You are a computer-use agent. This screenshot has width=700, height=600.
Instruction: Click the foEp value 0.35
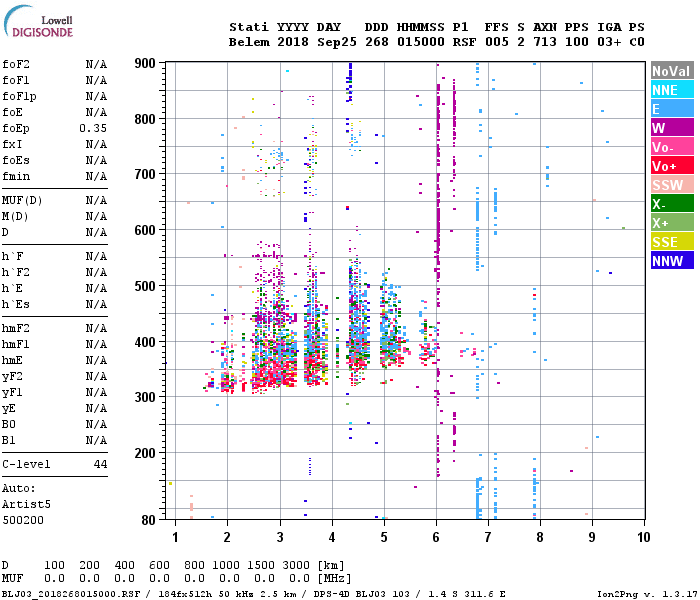(x=93, y=129)
